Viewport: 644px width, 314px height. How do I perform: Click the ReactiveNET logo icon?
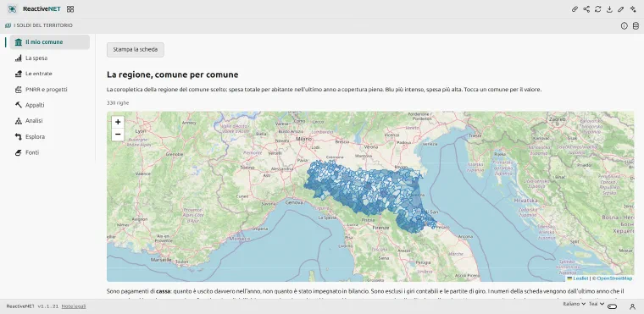[x=13, y=9]
